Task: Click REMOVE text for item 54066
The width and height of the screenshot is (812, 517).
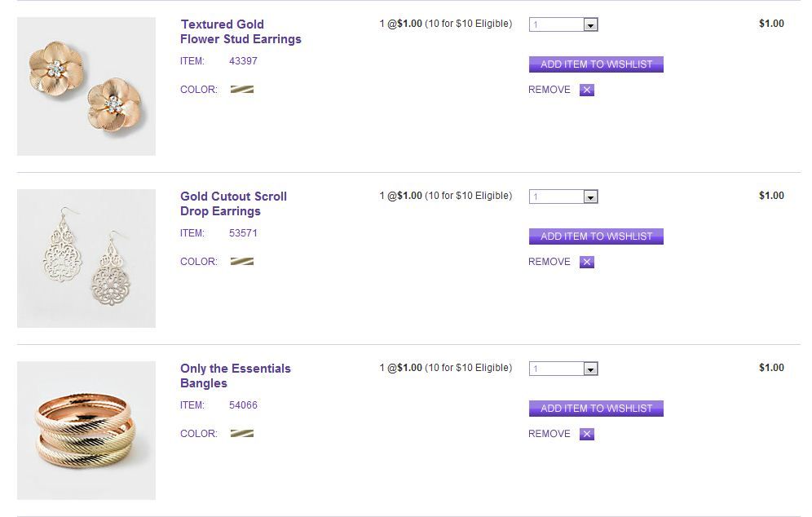Action: coord(549,434)
